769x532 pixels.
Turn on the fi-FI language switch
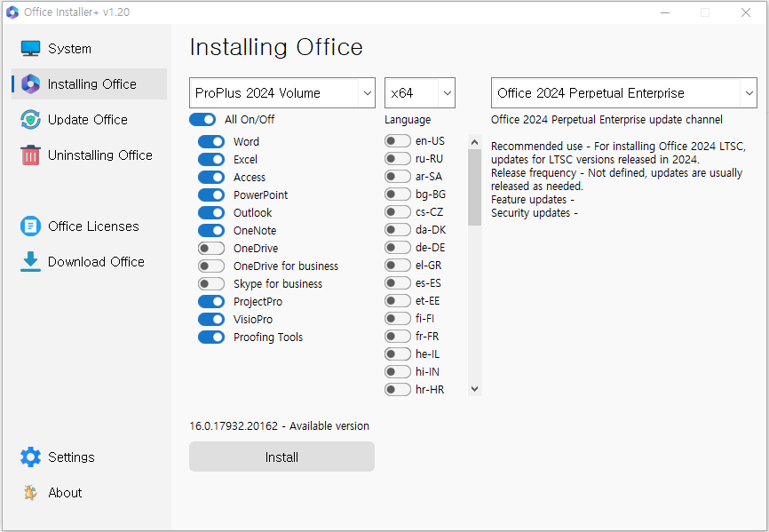coord(398,318)
